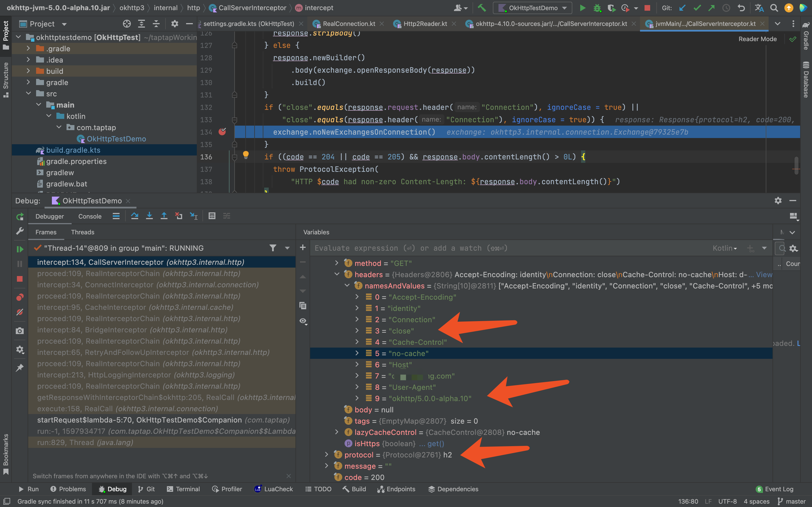
Task: Select Step Over in the debug toolbar
Action: [134, 216]
